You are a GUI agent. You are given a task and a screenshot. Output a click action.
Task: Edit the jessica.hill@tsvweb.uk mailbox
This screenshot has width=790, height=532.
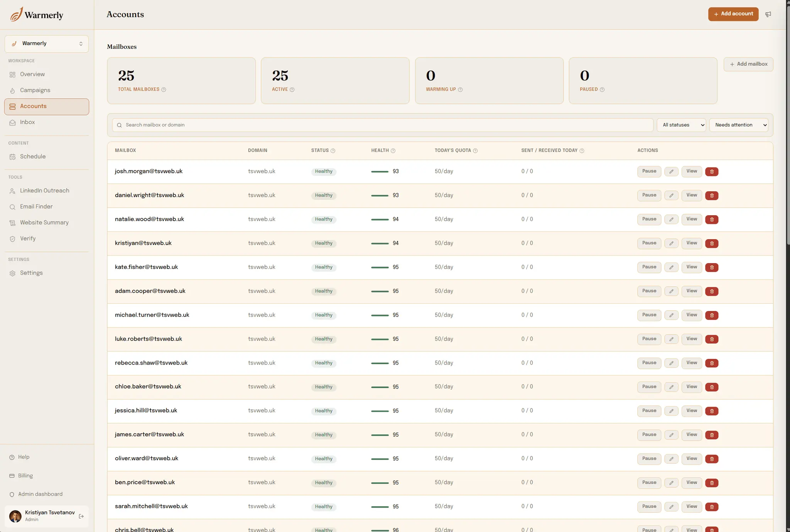(x=671, y=411)
